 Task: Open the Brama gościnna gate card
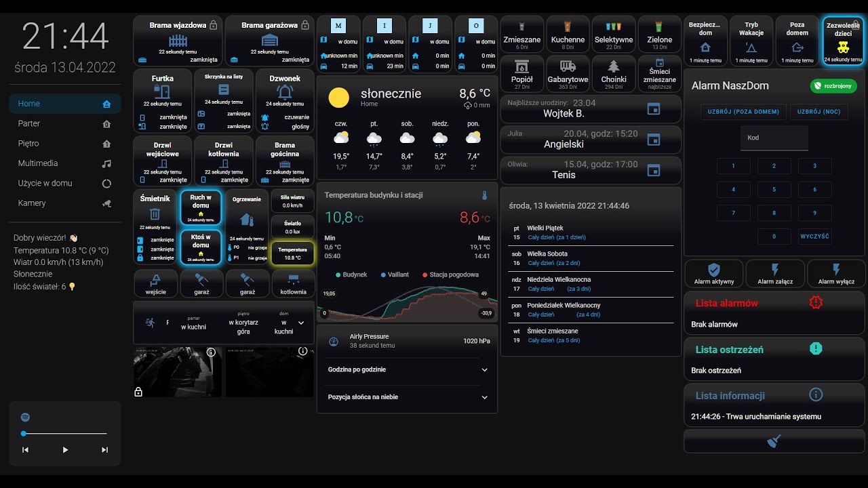[x=285, y=161]
